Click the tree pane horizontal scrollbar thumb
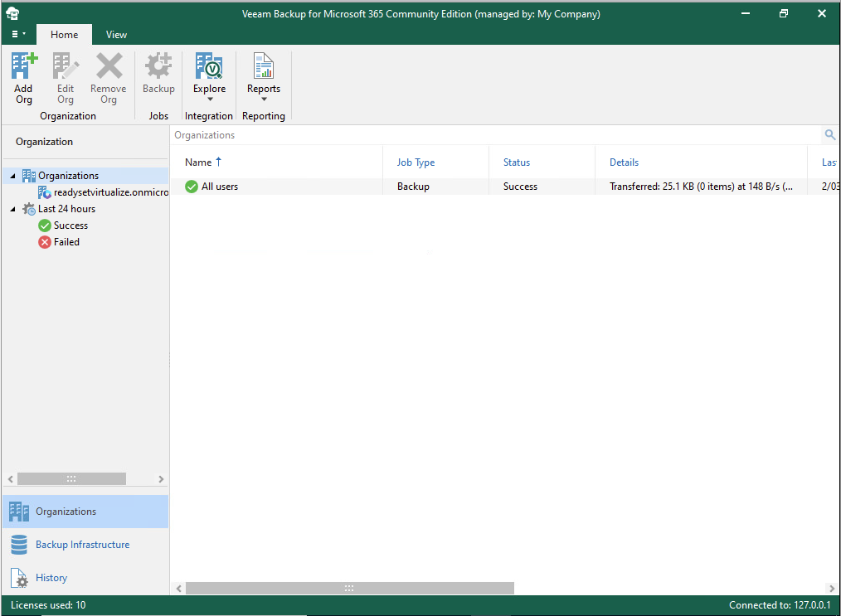The height and width of the screenshot is (616, 841). pos(71,478)
